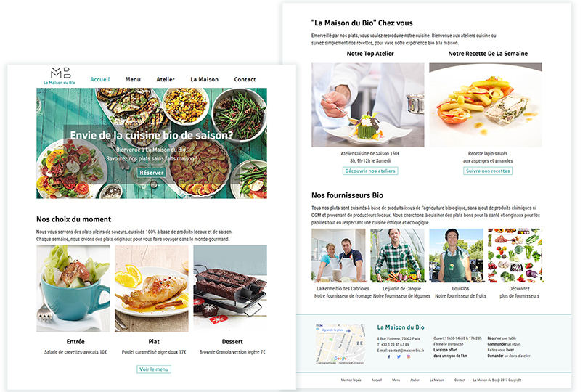588x392 pixels.
Task: Open the Menu navigation item
Action: tap(133, 80)
